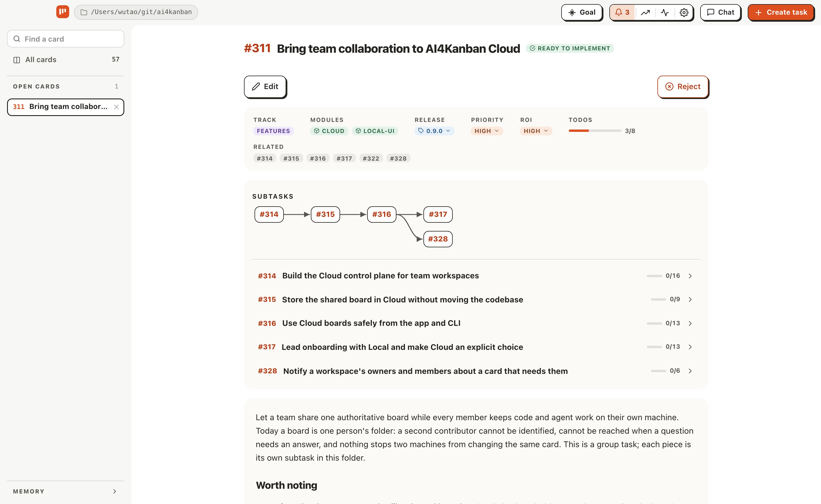The height and width of the screenshot is (504, 821).
Task: Open the project folder path /Users/wutao/git/ai4kanban
Action: click(x=136, y=12)
